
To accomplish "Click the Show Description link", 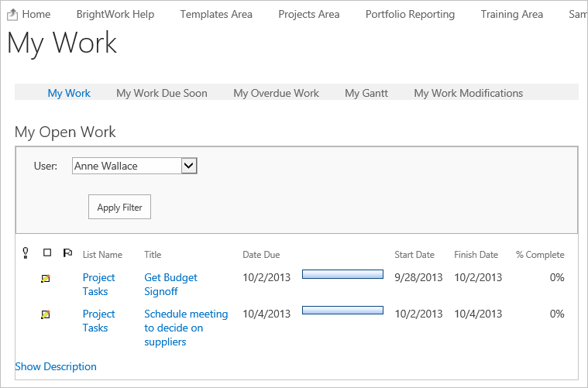I will [56, 366].
